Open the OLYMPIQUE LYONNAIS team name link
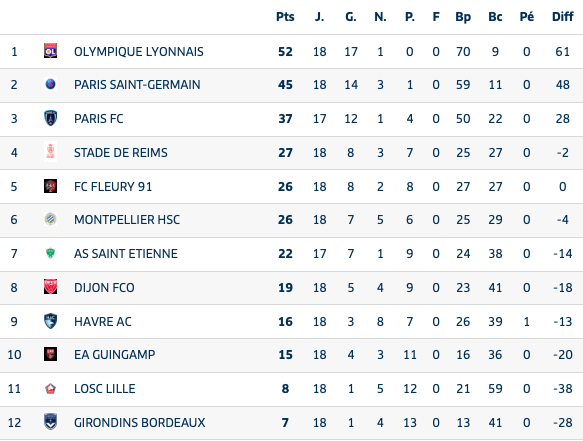This screenshot has width=583, height=441. [x=139, y=52]
